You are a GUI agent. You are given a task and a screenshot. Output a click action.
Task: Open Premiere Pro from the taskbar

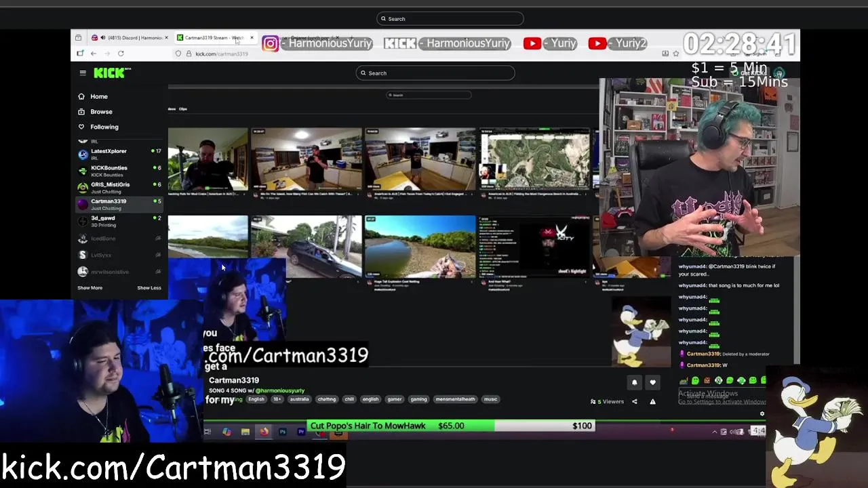coord(301,432)
